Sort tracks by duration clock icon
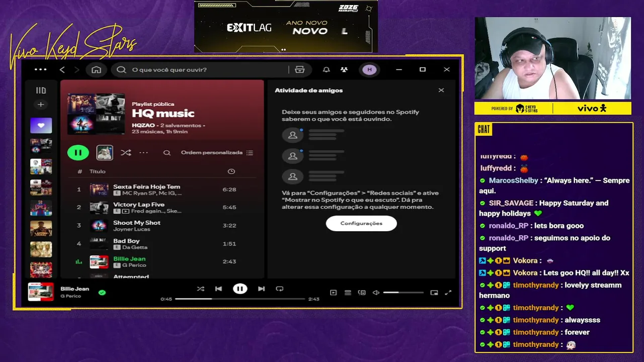The height and width of the screenshot is (362, 644). 231,171
